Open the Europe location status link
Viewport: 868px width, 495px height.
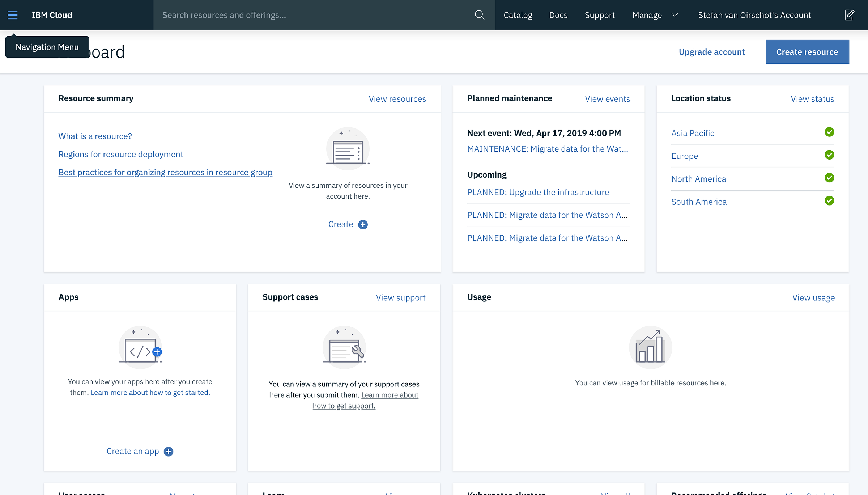pyautogui.click(x=685, y=156)
